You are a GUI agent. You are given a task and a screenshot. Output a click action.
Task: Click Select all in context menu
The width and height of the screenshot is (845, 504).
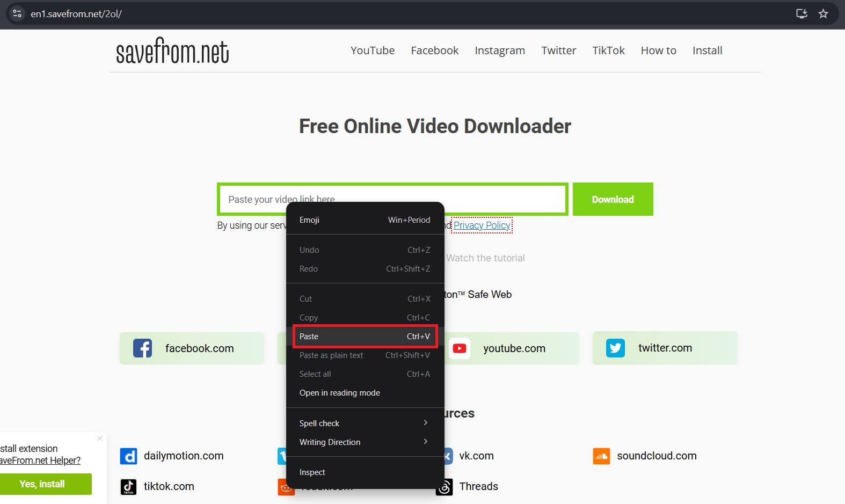pyautogui.click(x=365, y=374)
